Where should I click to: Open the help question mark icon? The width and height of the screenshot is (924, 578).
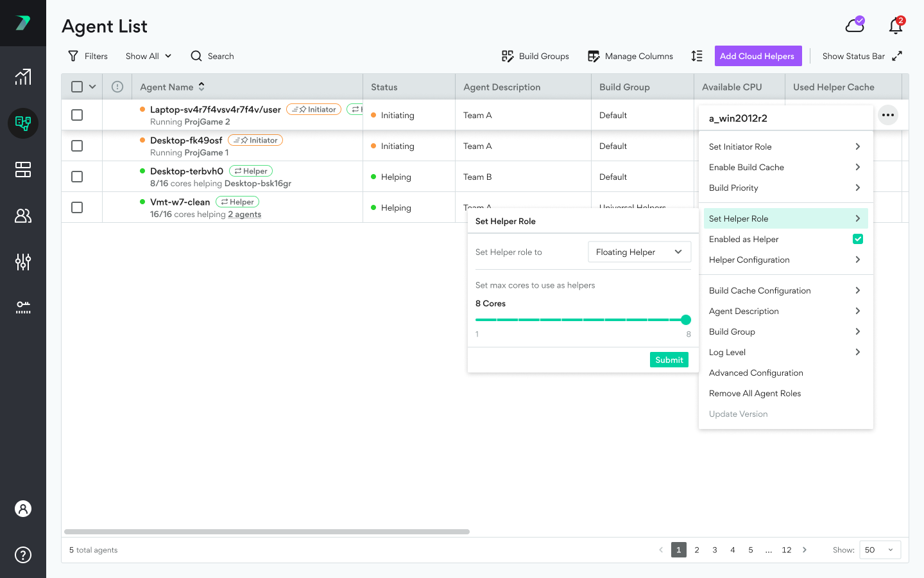(x=23, y=555)
